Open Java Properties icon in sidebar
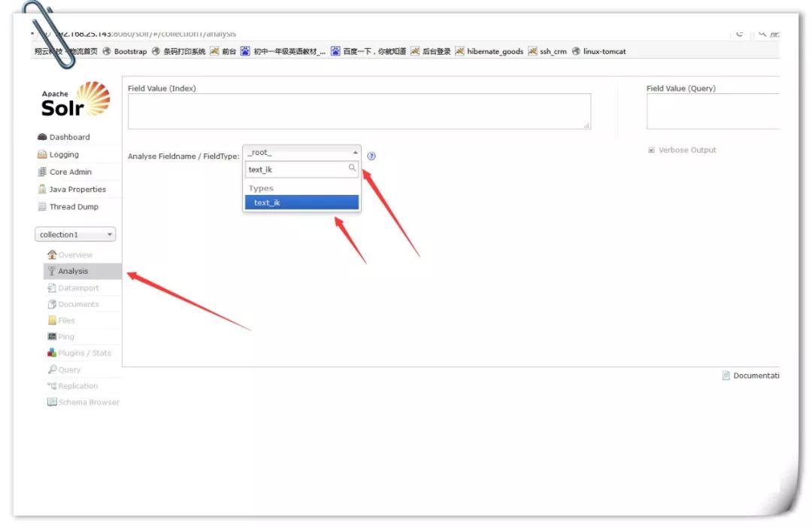The image size is (812, 529). (43, 190)
